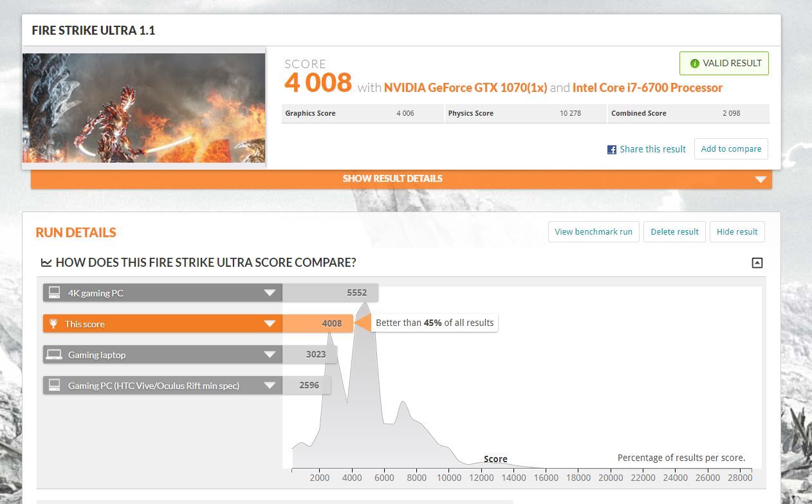Click the VALID RESULT badge
The height and width of the screenshot is (504, 812).
pyautogui.click(x=724, y=64)
